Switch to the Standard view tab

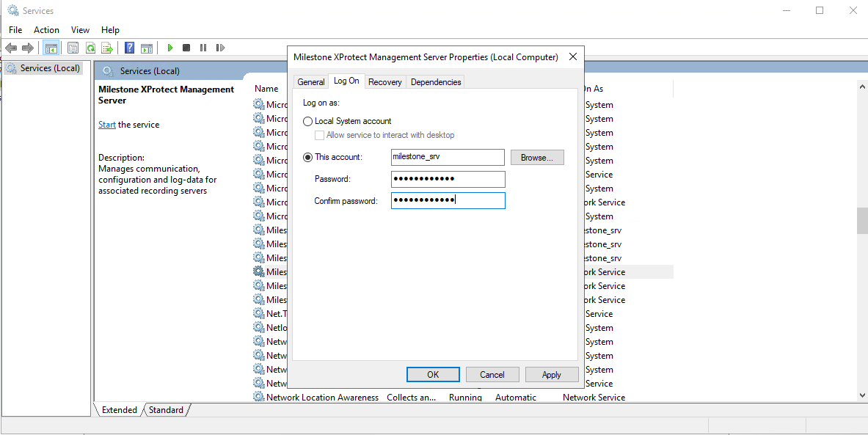pos(166,410)
